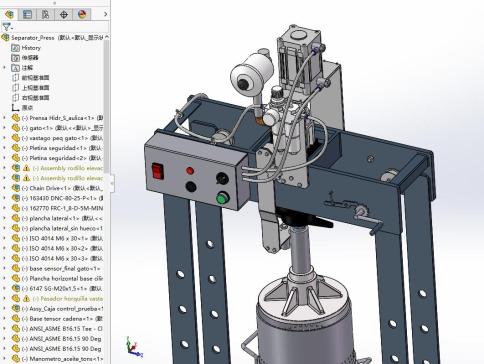This screenshot has height=364, width=484.
Task: Click the feature tree vertical scrollbar
Action: coord(106,107)
